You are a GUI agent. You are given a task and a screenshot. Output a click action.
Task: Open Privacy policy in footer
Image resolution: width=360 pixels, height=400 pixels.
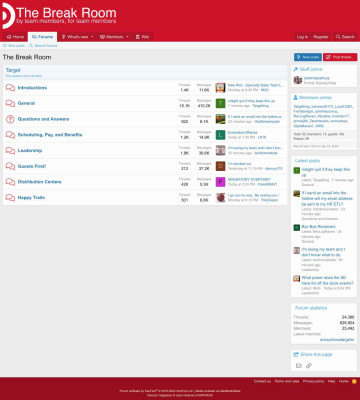point(313,381)
